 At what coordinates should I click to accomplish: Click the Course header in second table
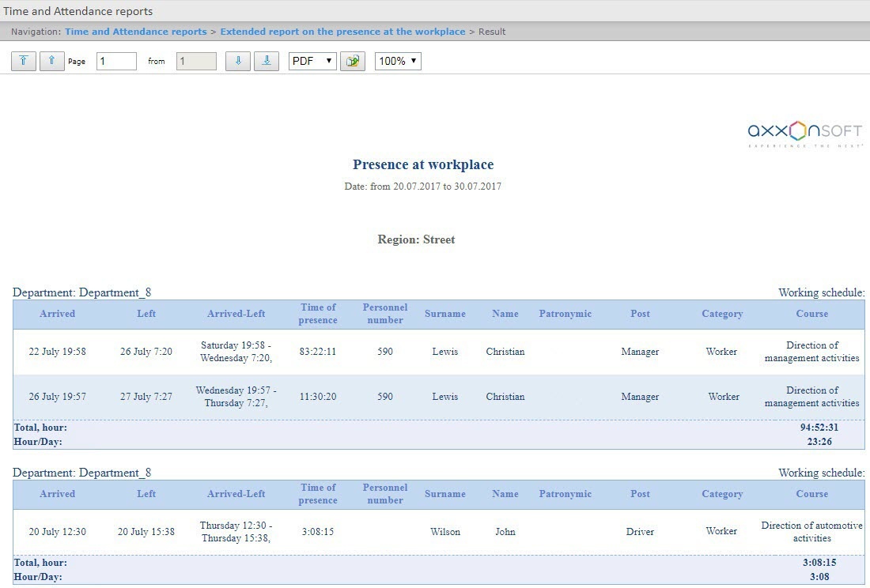(812, 494)
